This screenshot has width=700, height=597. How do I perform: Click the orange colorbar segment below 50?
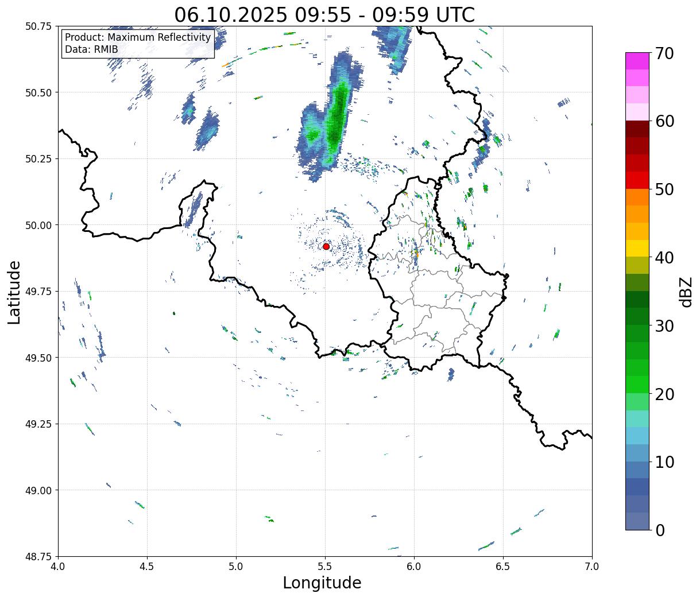[637, 197]
